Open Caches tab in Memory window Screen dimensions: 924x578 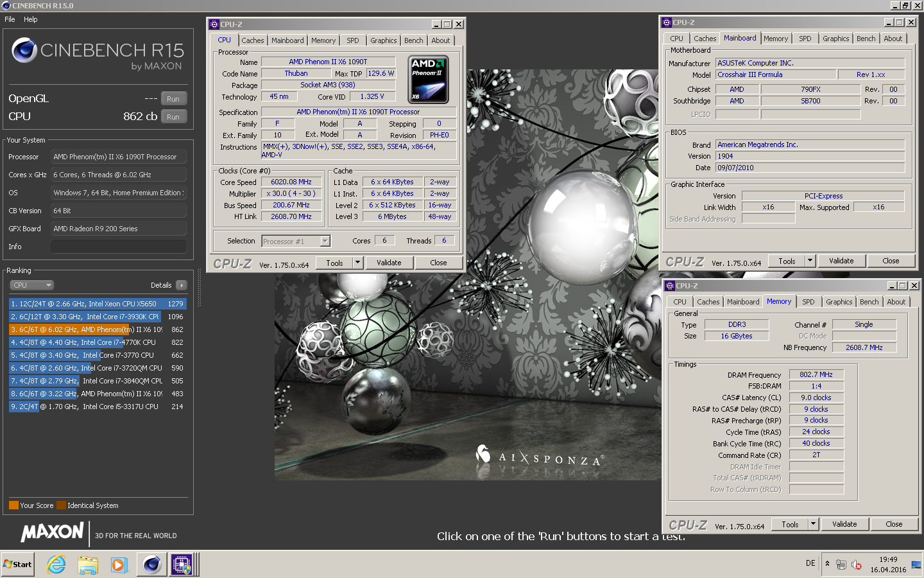point(708,302)
